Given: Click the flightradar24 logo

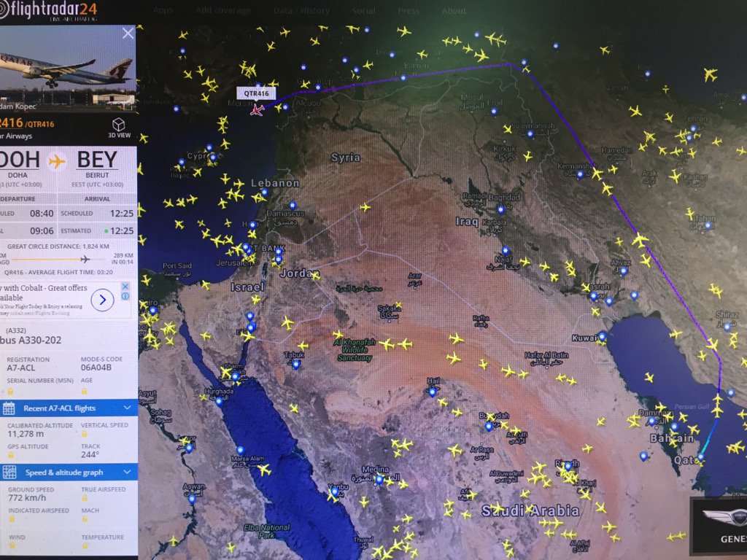Looking at the screenshot, I should 48,10.
